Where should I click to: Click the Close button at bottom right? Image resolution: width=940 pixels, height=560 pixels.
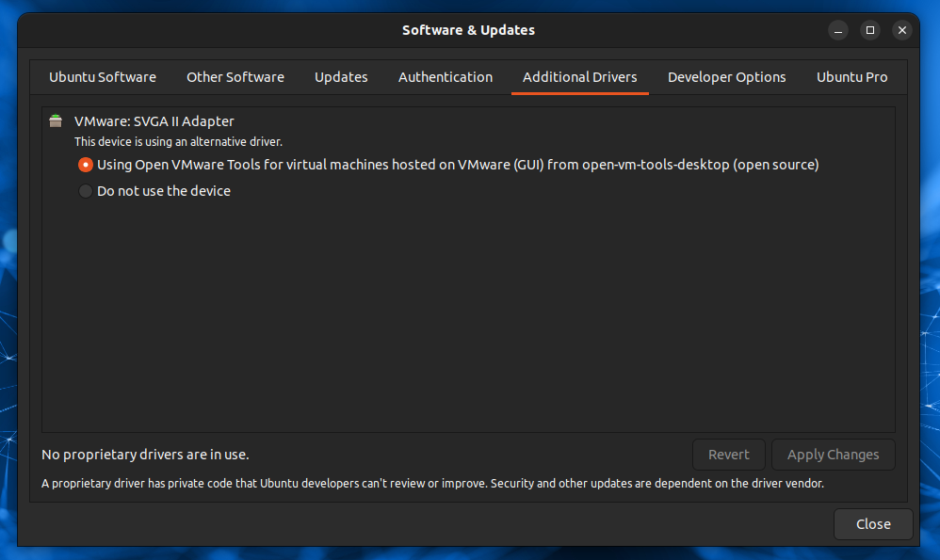(x=873, y=524)
